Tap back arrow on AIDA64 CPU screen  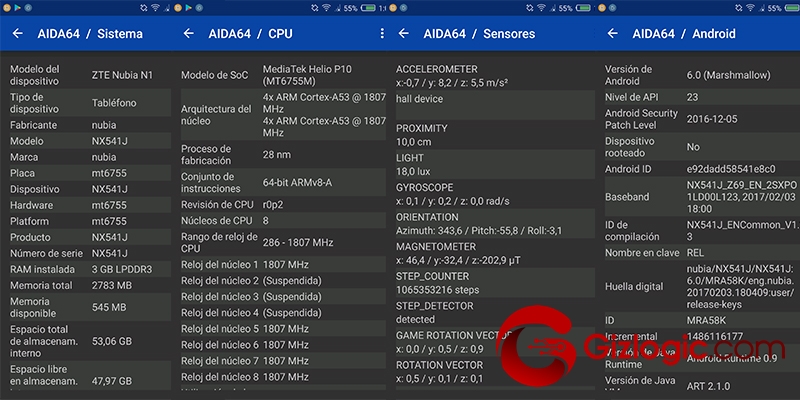pyautogui.click(x=189, y=34)
